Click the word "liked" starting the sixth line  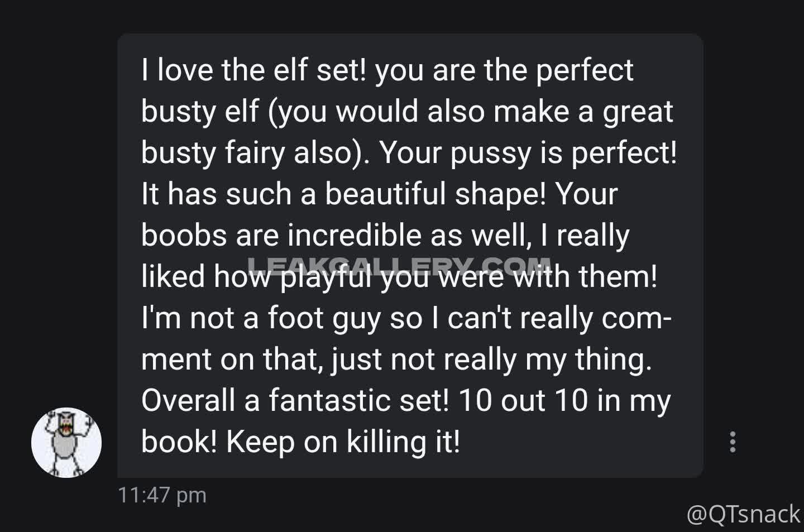[x=173, y=277]
